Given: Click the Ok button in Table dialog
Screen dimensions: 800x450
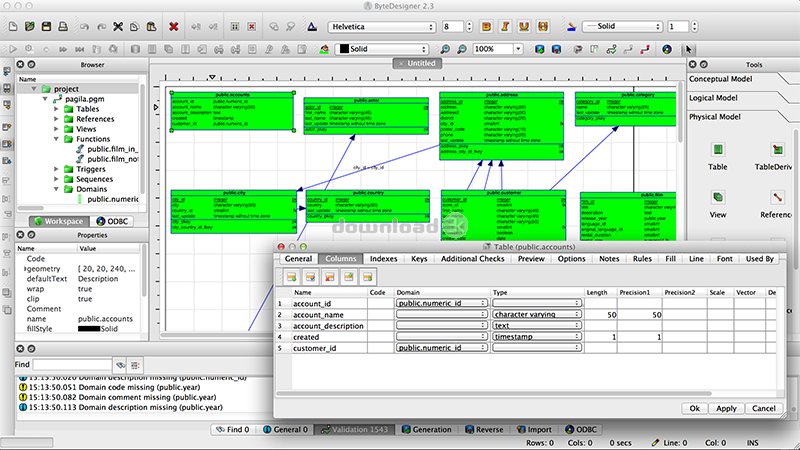Looking at the screenshot, I should [x=694, y=408].
